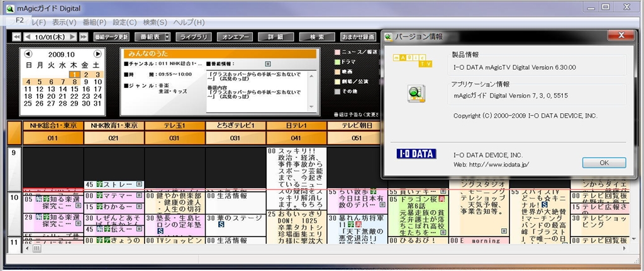Click horizontal scrollbar left arrow of guide
Image resolution: width=644 pixels, height=271 pixels.
28,248
